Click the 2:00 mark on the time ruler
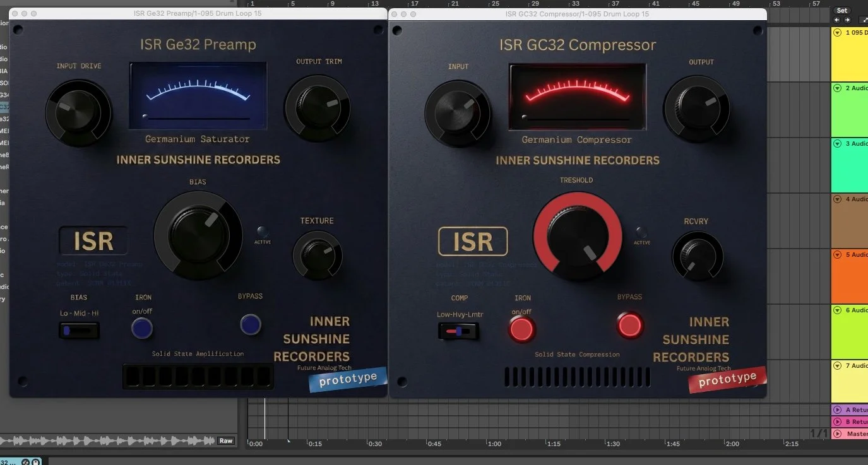 click(732, 444)
